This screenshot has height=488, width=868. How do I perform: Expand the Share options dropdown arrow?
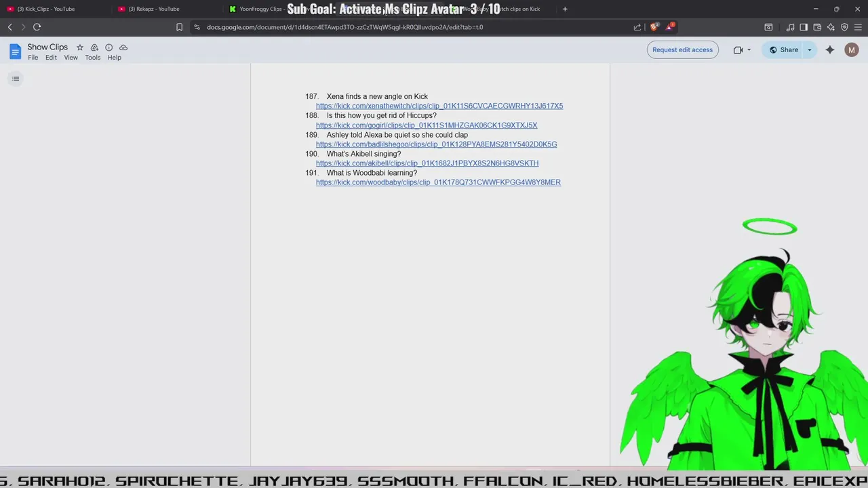tap(809, 49)
